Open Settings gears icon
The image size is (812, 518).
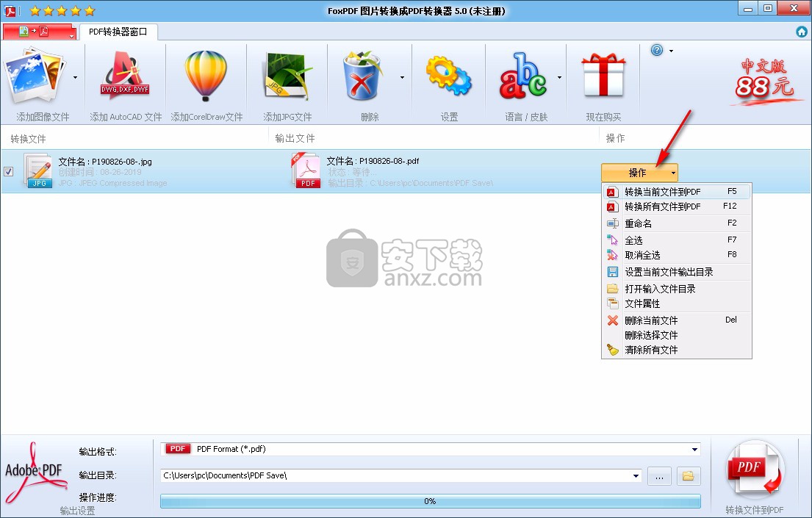448,76
